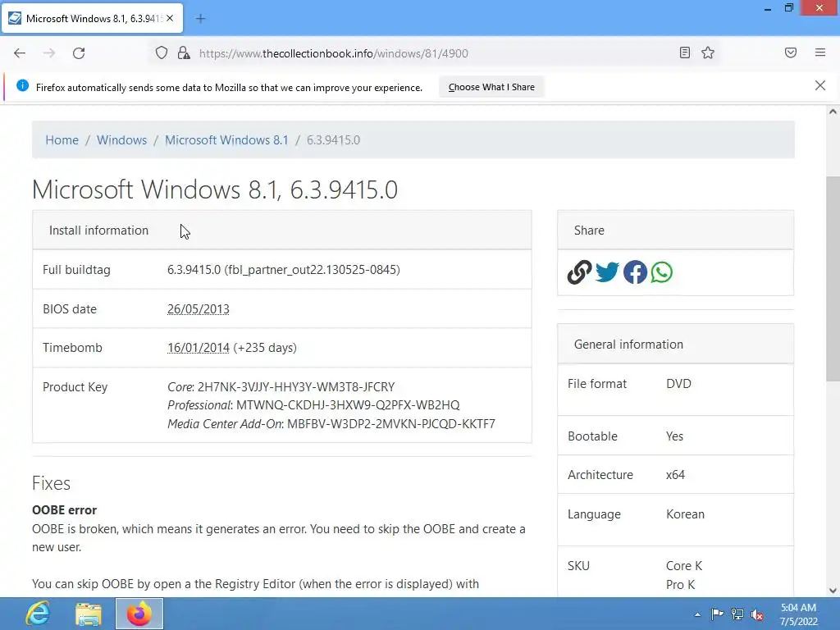Click the Install information panel header
Screen dimensions: 840x630
click(282, 231)
